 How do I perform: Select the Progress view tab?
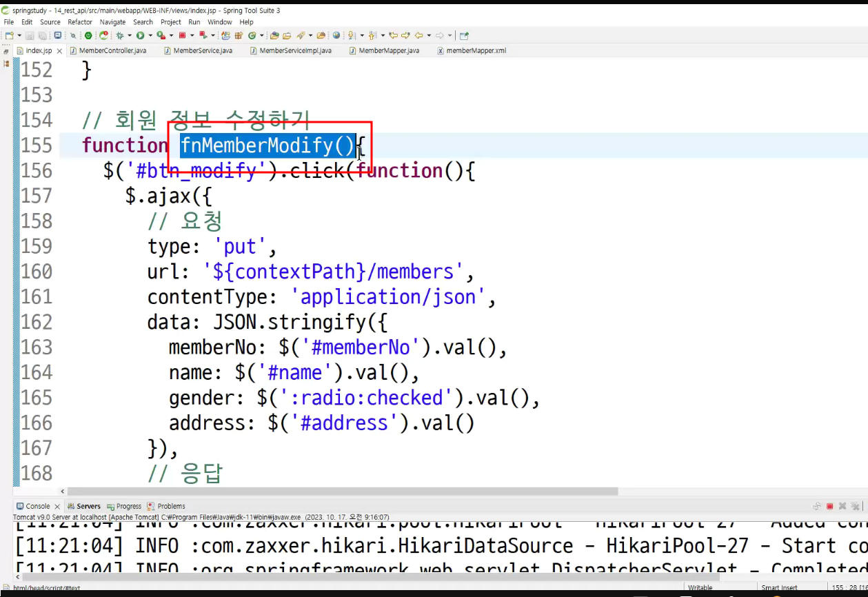click(x=124, y=506)
